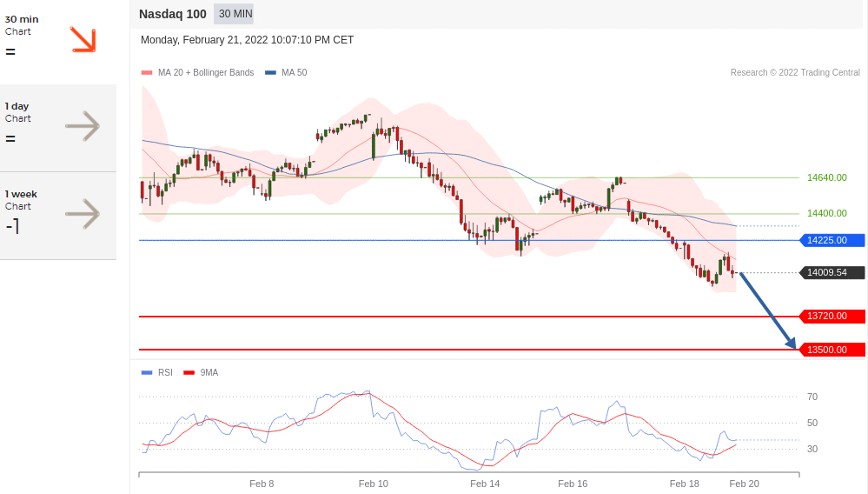Toggle the MA 50 legend label
This screenshot has height=494, width=868.
tap(294, 72)
